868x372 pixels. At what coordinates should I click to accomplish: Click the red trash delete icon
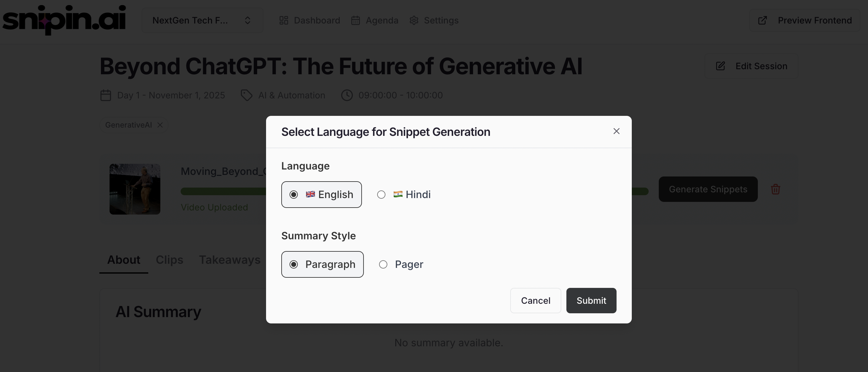tap(775, 189)
